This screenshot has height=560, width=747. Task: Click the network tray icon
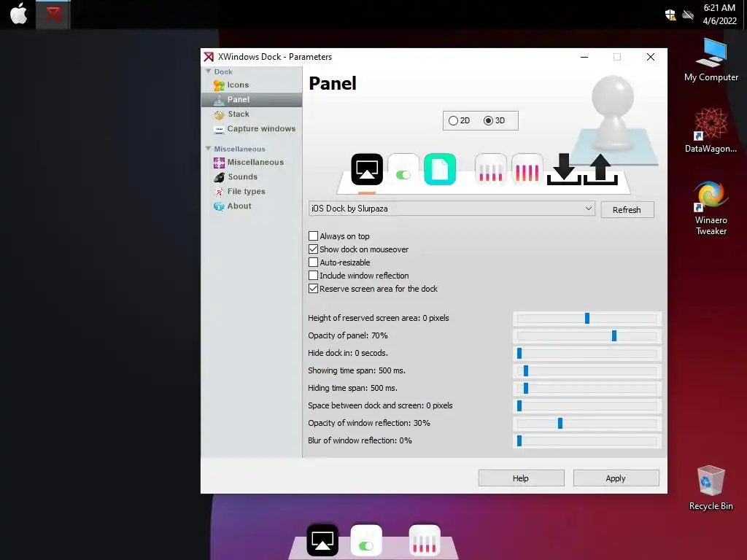[687, 15]
